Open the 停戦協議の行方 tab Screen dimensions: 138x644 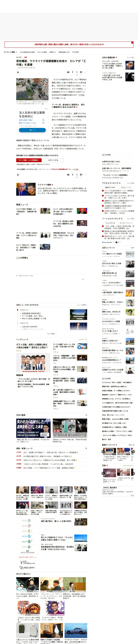pos(64,52)
